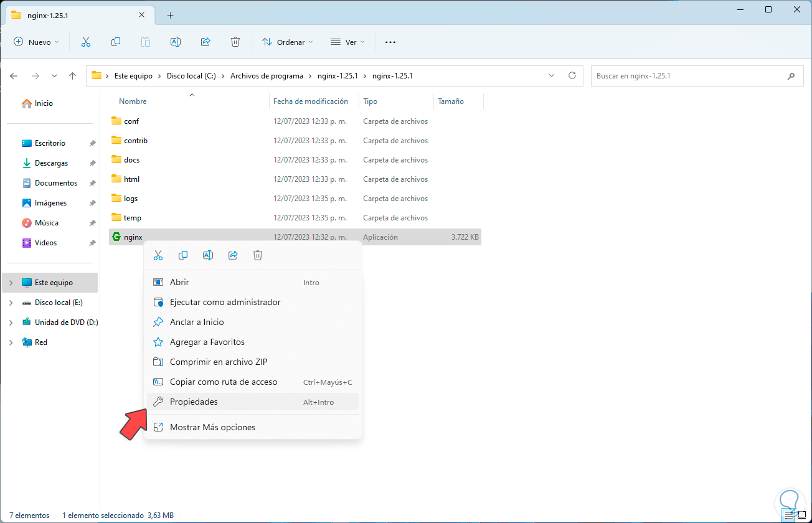Sort by Fecha de modificación column
Image resolution: width=812 pixels, height=523 pixels.
tap(311, 101)
